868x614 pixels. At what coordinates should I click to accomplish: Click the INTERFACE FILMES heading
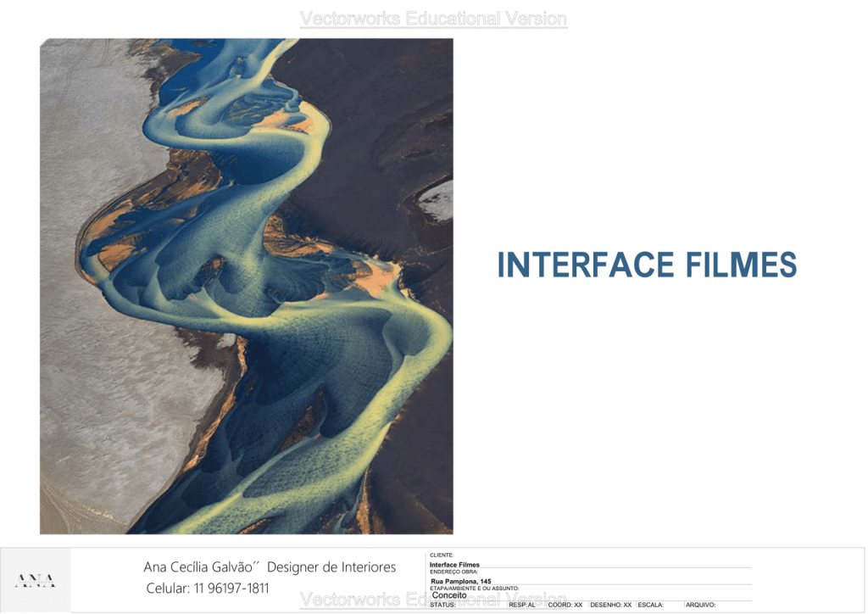[x=647, y=265]
